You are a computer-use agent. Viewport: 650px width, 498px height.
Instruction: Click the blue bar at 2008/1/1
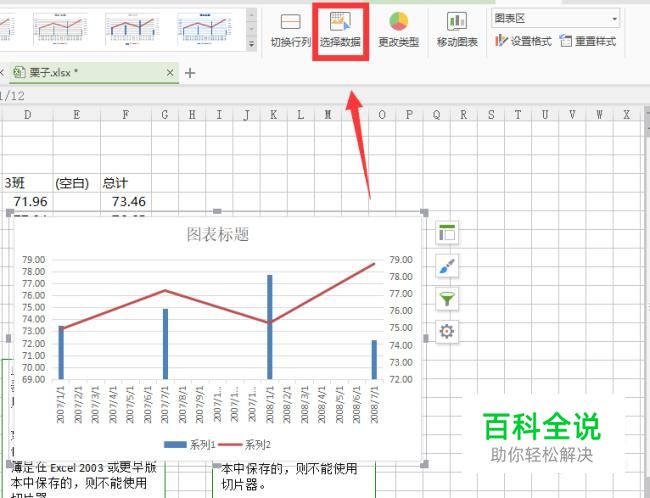[x=269, y=327]
